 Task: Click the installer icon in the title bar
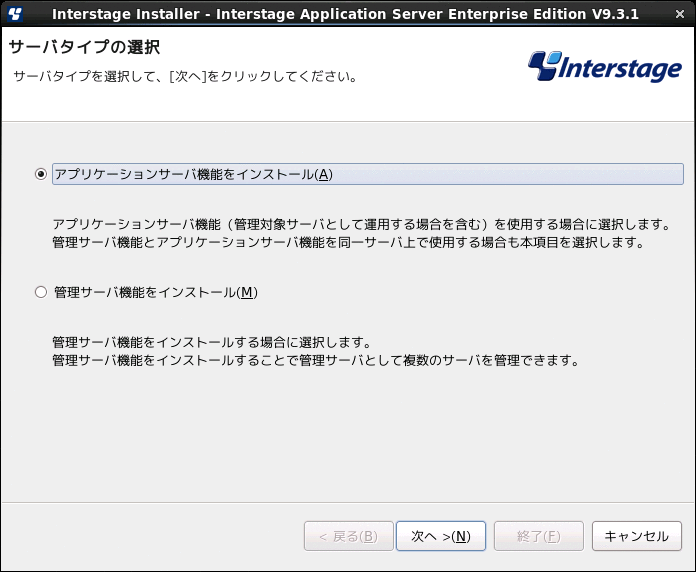tap(15, 14)
